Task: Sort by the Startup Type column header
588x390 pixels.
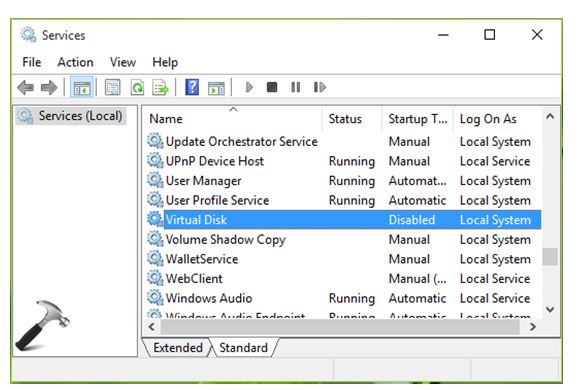Action: 418,119
